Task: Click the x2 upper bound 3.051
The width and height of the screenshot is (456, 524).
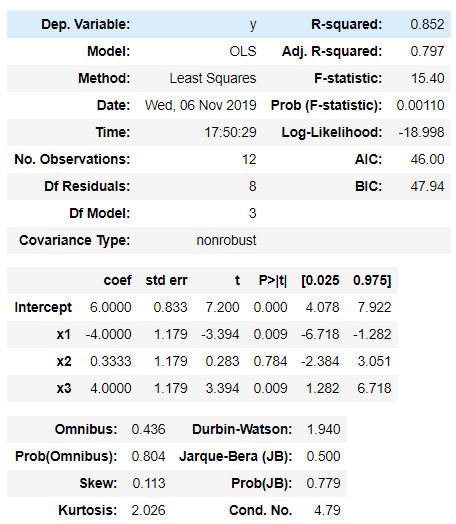Action: pyautogui.click(x=374, y=362)
